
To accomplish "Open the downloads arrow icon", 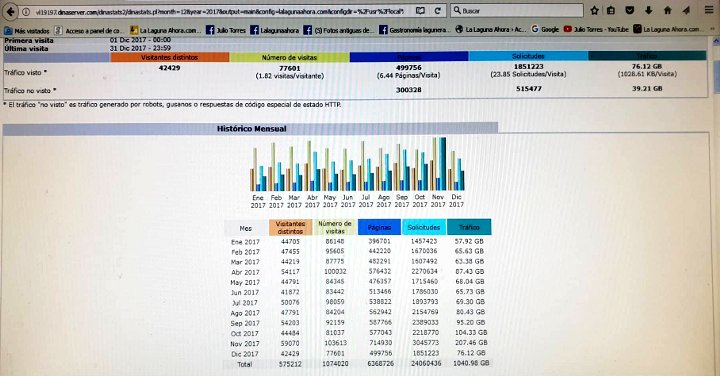I will 648,11.
